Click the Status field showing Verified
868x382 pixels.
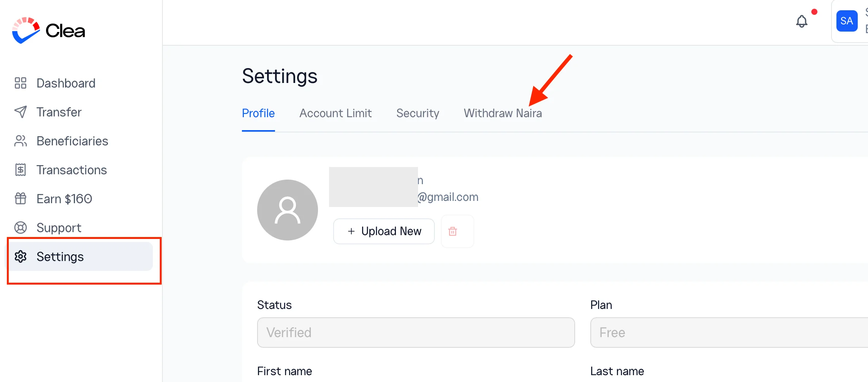coord(416,333)
